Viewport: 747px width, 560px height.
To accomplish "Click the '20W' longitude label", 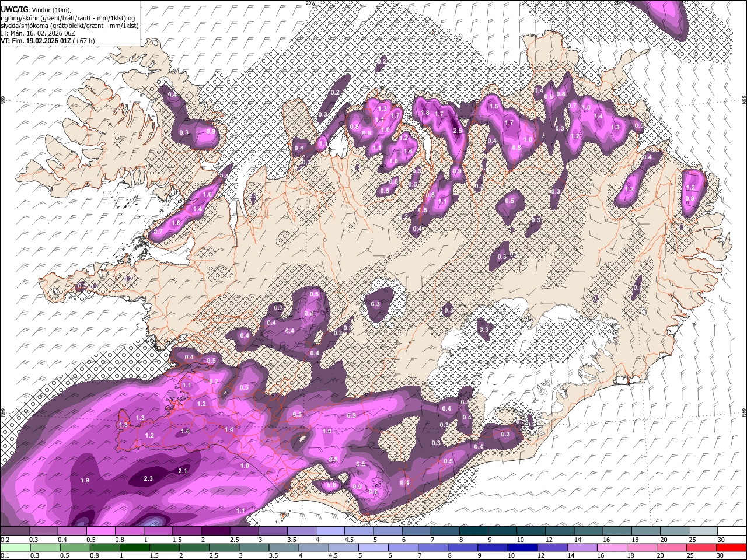I will point(310,3).
